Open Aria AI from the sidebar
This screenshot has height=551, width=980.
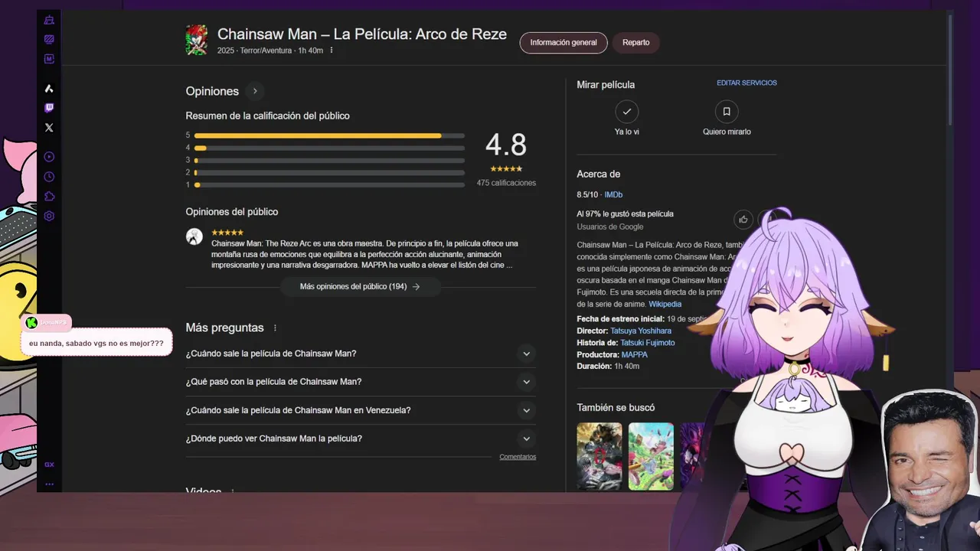click(x=49, y=89)
